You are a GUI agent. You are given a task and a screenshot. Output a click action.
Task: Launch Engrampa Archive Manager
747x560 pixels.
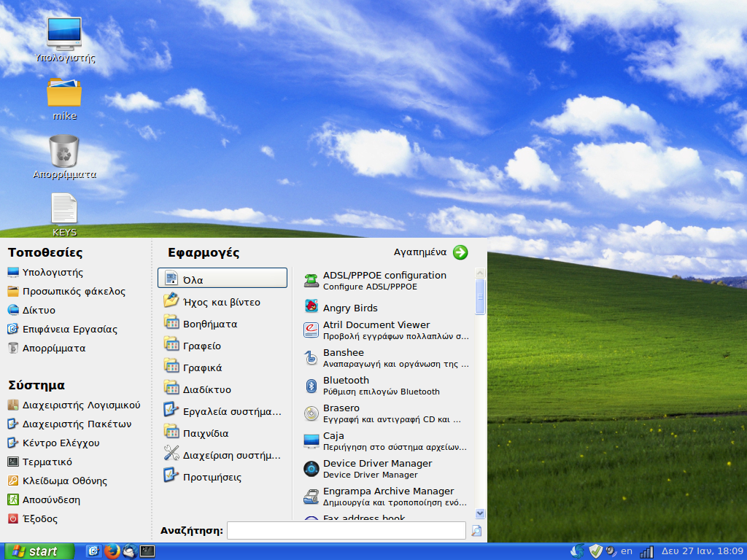click(x=386, y=496)
